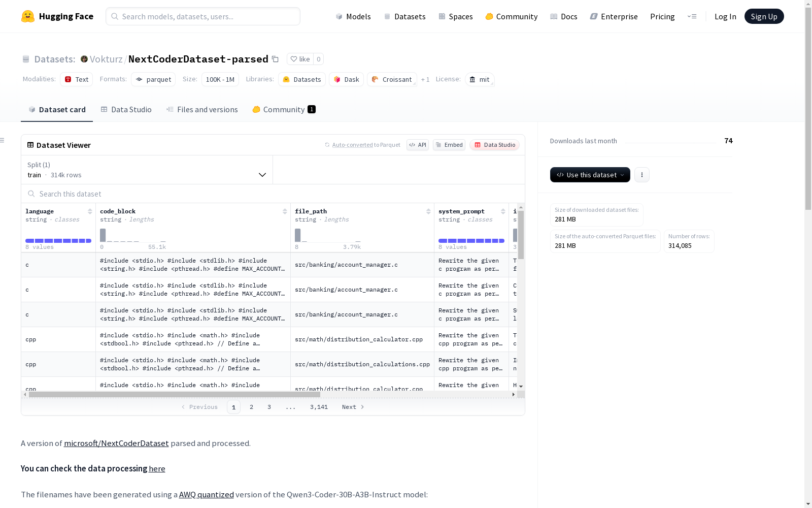This screenshot has width=812, height=508.
Task: Sort the language column
Action: [x=90, y=211]
